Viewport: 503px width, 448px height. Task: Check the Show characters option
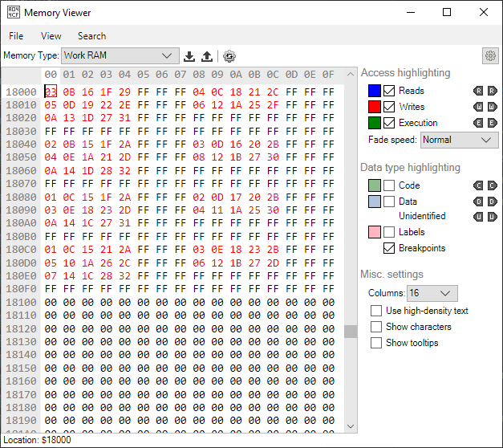click(x=376, y=327)
